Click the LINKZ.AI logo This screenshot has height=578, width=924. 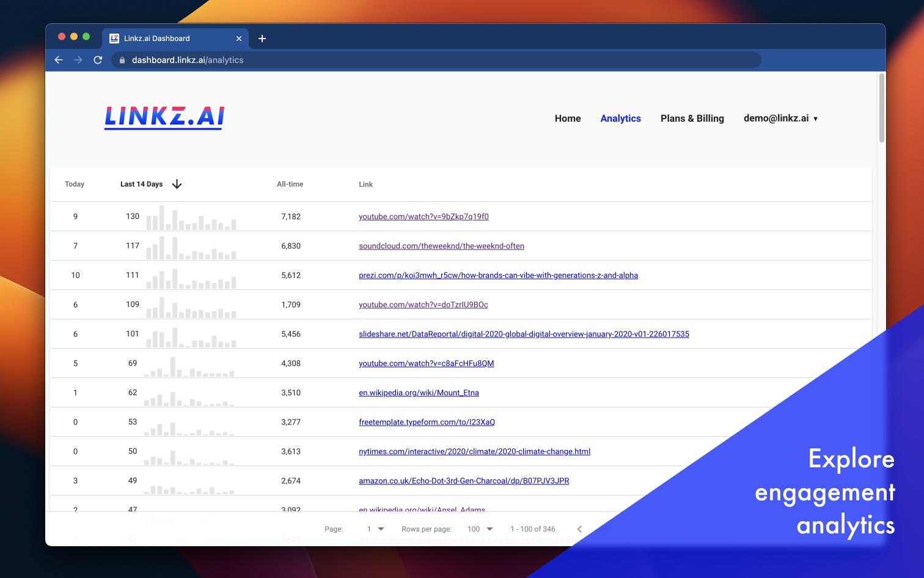tap(164, 117)
